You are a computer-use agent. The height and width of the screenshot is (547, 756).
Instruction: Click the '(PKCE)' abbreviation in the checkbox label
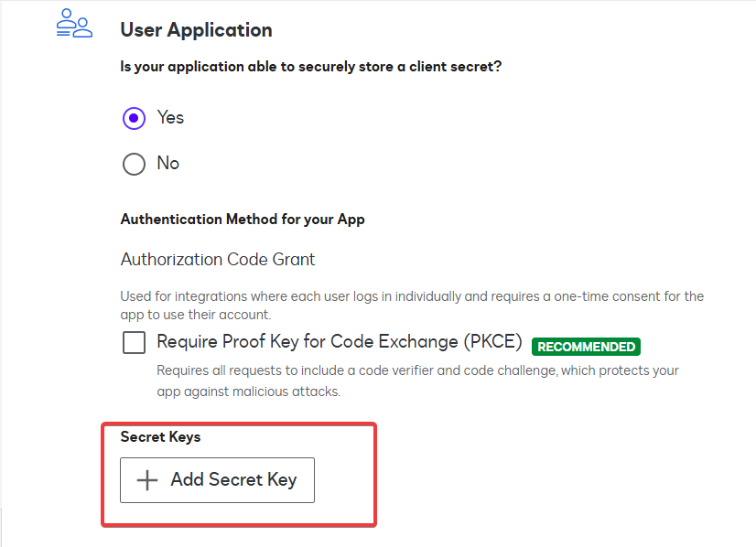click(492, 342)
